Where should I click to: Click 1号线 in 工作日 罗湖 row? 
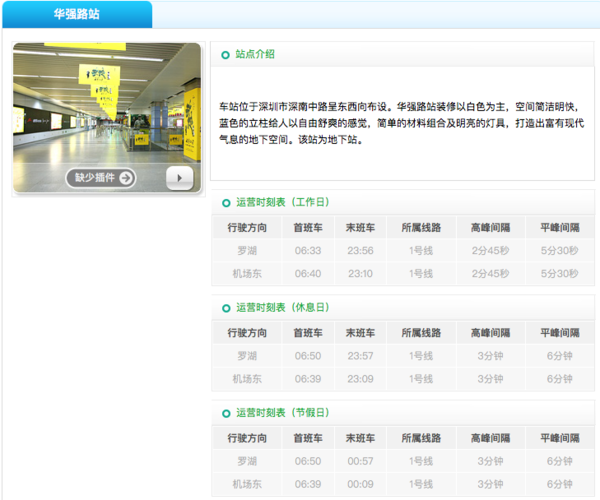click(421, 251)
